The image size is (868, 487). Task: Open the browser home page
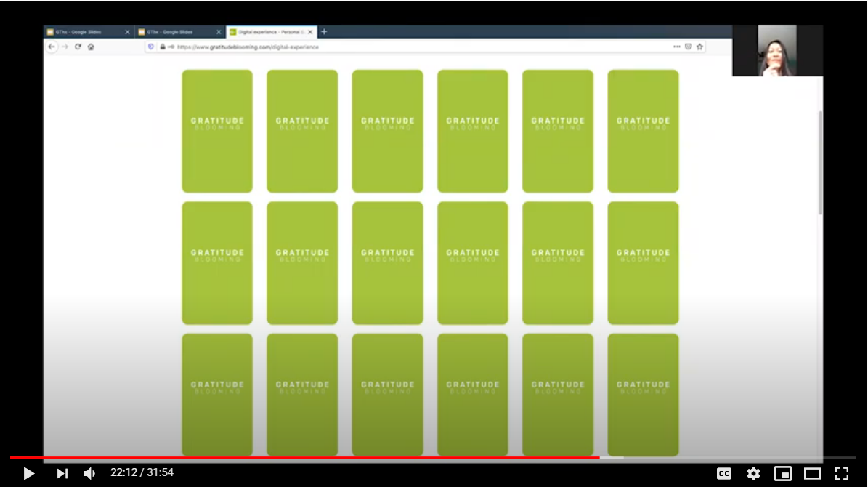tap(91, 47)
